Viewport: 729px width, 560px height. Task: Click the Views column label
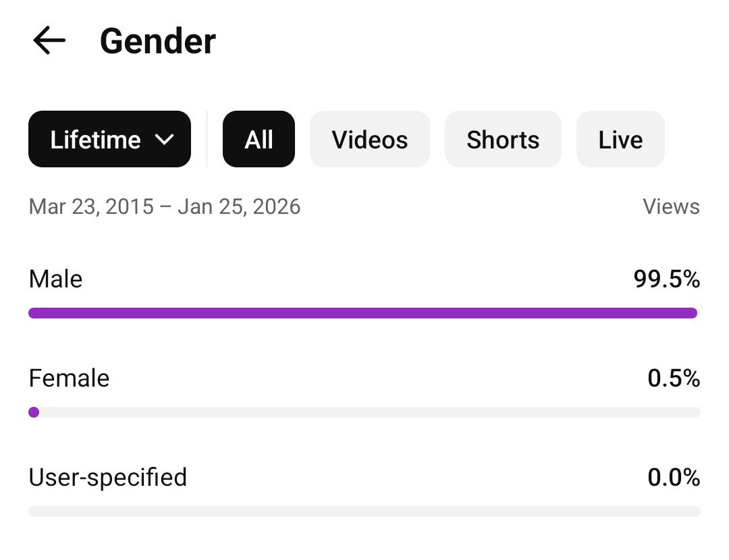[671, 206]
